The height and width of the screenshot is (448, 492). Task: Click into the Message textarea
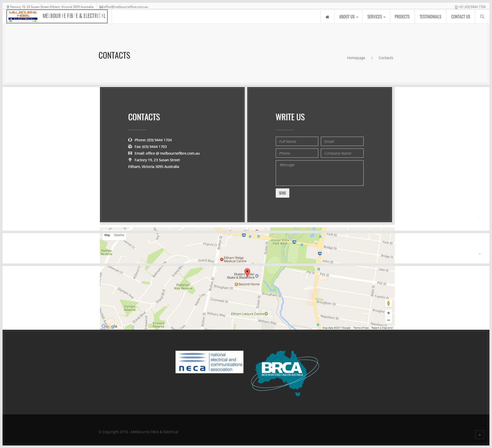coord(320,173)
